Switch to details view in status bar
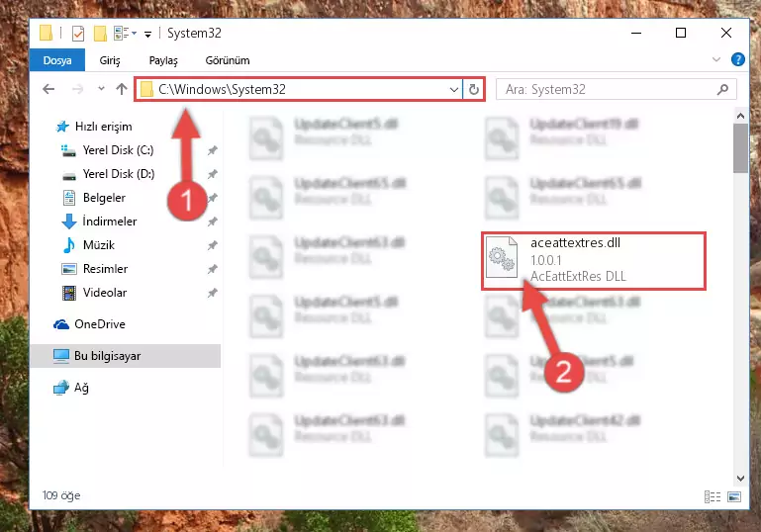This screenshot has height=532, width=761. (712, 496)
